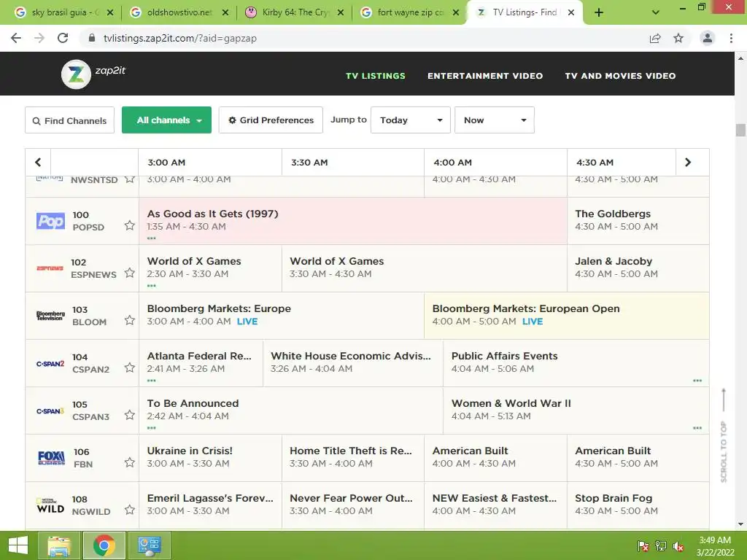
Task: Open the Now time dropdown
Action: coord(494,120)
